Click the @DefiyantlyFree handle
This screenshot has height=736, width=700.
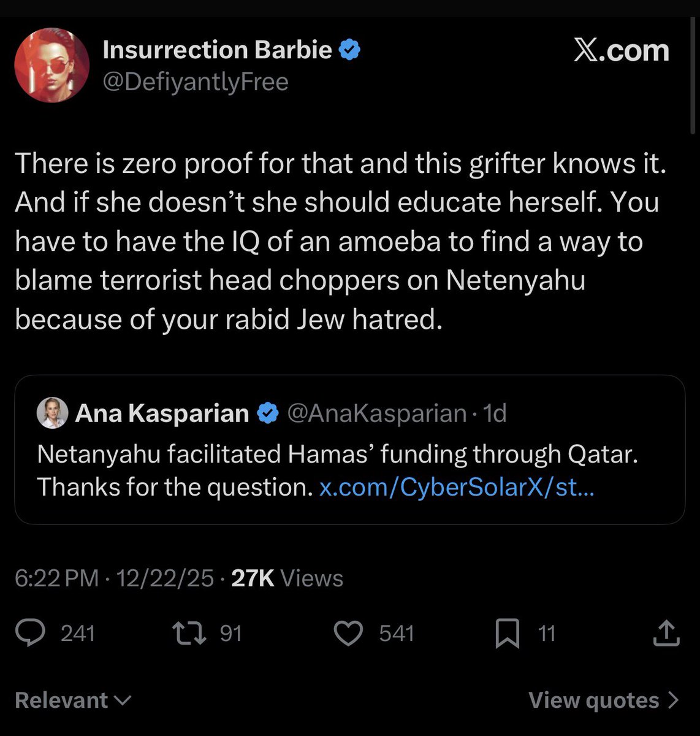[196, 82]
